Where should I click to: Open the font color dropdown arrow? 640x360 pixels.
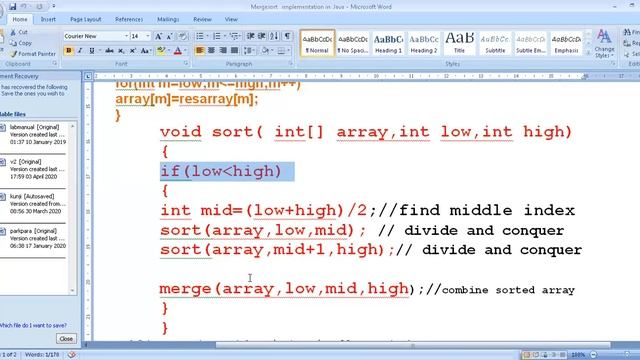(x=185, y=51)
